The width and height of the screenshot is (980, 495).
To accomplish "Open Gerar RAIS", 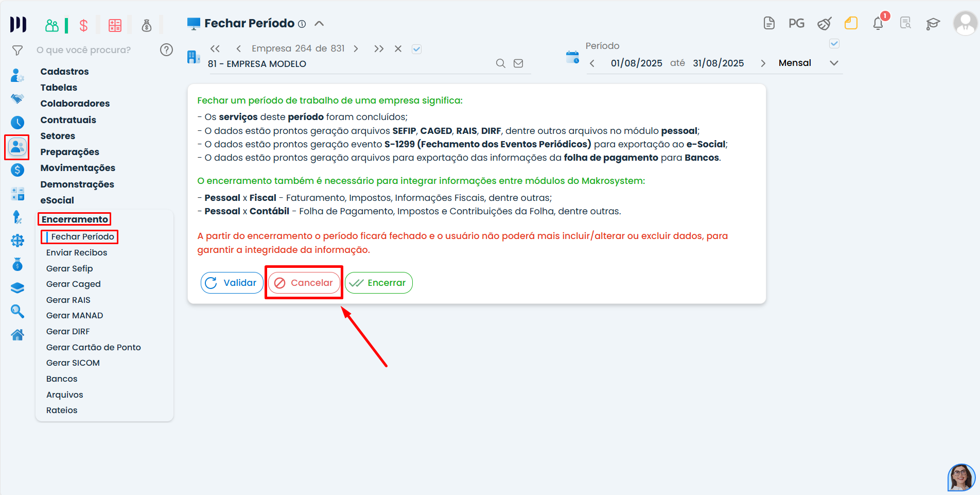I will tap(68, 300).
